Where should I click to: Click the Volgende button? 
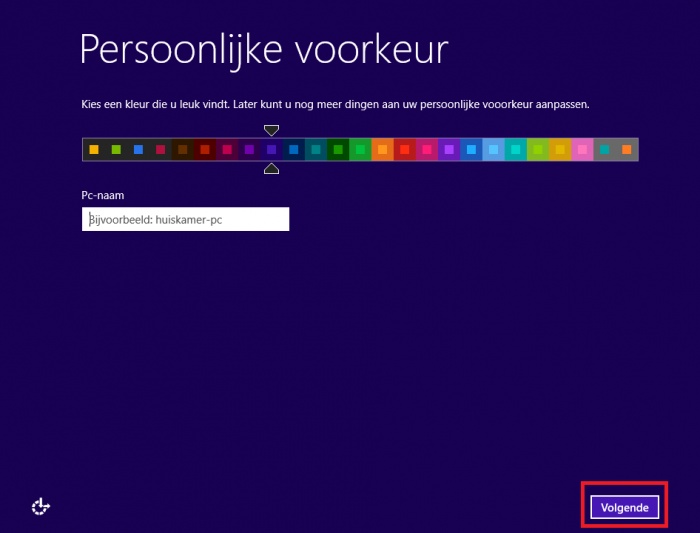click(625, 507)
